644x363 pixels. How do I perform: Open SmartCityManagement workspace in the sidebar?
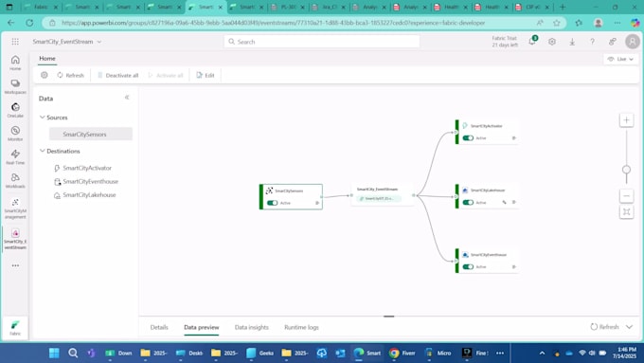point(15,209)
